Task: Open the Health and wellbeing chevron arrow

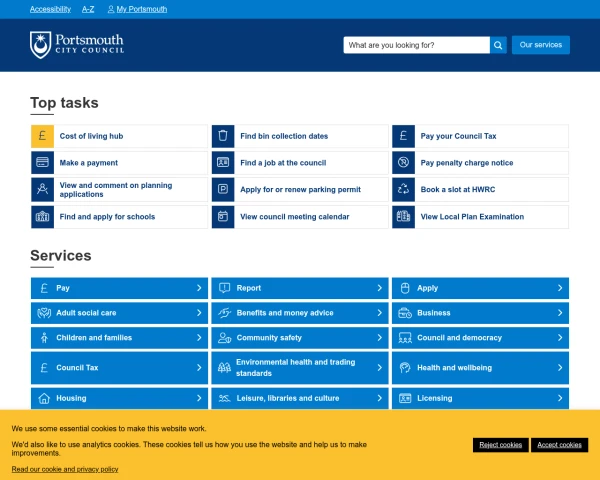Action: click(x=560, y=367)
